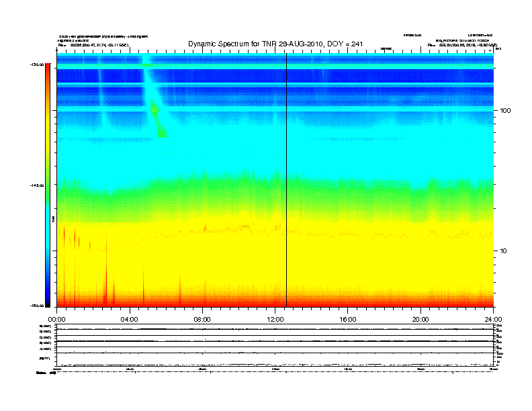
Task: Click the 16:00 time axis label
Action: (348, 320)
